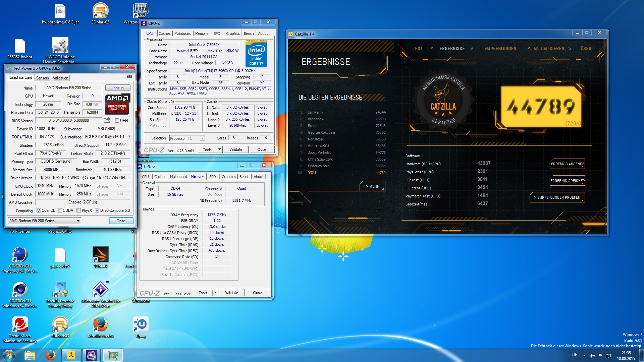Open the EMPFEHLUNGEN tab in Catzilla
The width and height of the screenshot is (644, 362).
(500, 49)
